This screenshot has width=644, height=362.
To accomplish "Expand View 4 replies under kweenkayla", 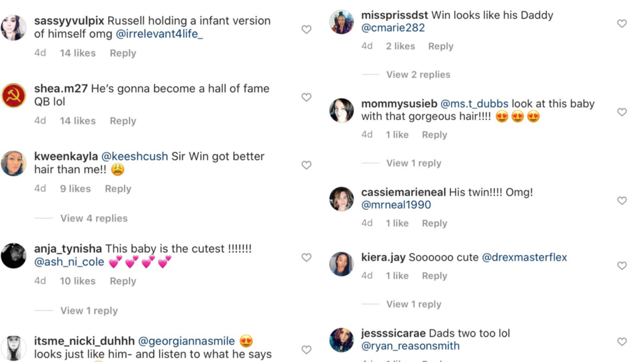I will [x=94, y=218].
